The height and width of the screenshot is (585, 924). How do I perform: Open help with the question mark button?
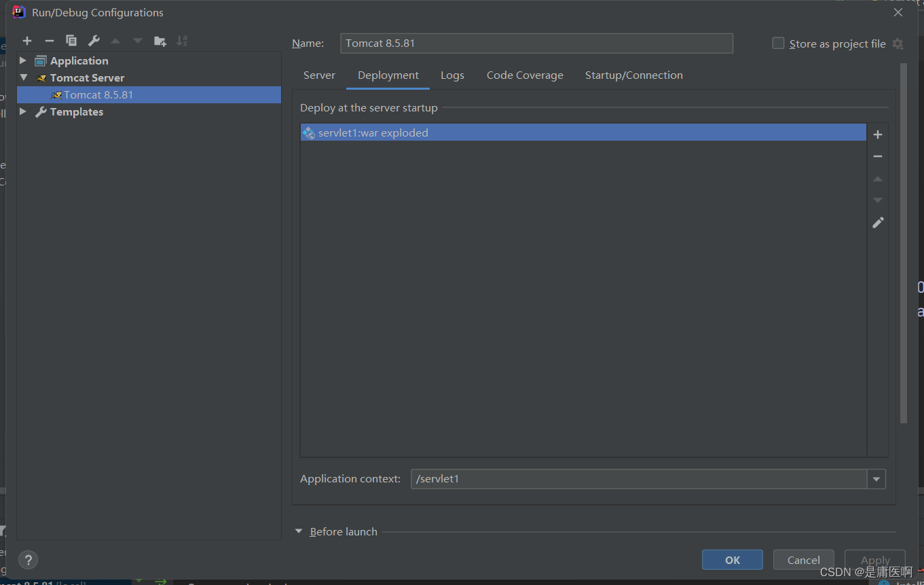pyautogui.click(x=28, y=561)
